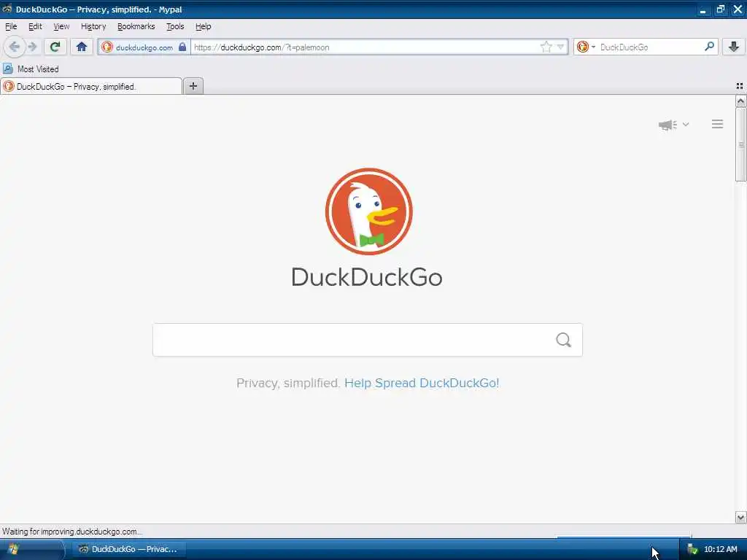Open the View menu
The height and width of the screenshot is (560, 747).
click(61, 27)
